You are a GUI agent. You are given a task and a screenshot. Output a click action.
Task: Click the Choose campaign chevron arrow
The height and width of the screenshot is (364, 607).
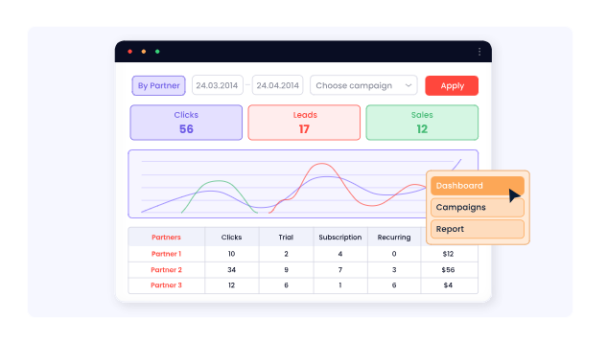(409, 85)
